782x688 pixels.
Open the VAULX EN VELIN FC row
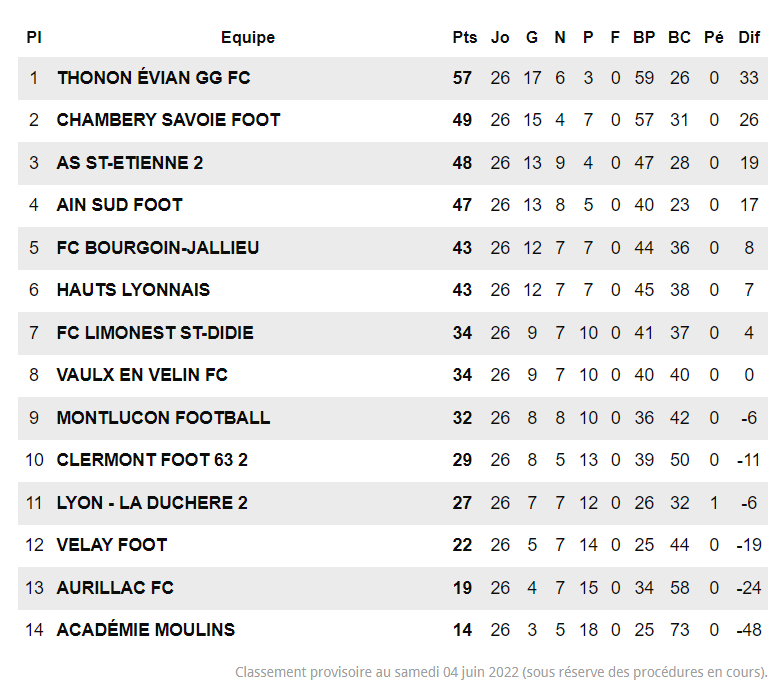(142, 375)
